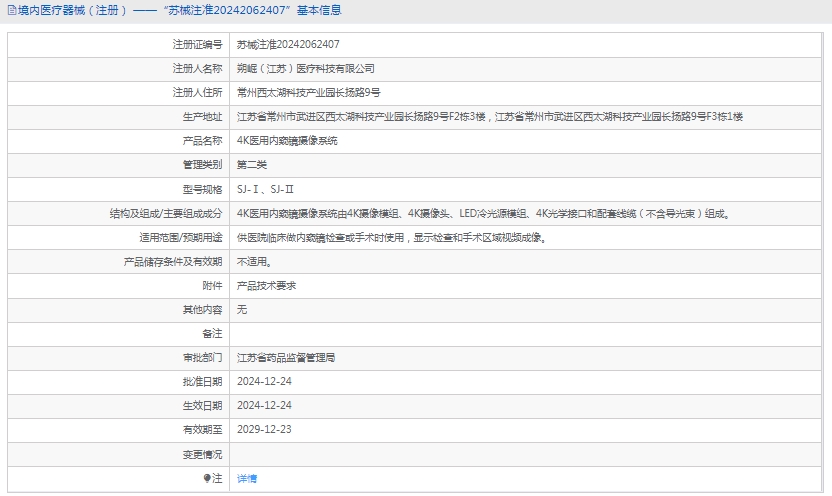The image size is (832, 496).
Task: Click product name 4K医用内窥镜摄像系统
Action: coord(287,141)
